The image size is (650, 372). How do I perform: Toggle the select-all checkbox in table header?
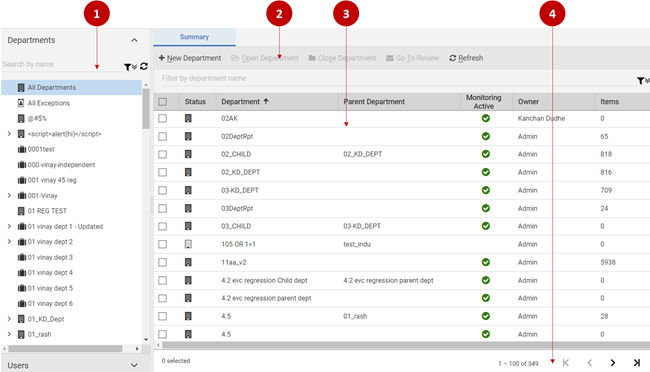[162, 102]
